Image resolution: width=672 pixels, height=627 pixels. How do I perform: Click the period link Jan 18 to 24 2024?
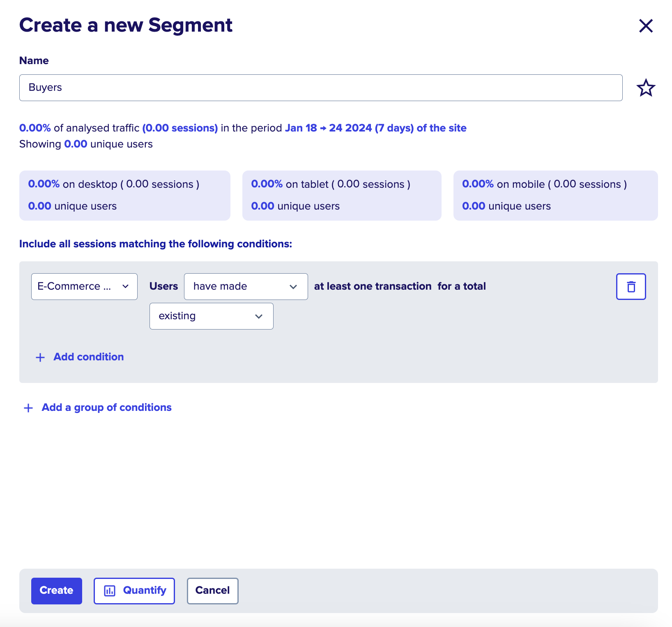(375, 128)
